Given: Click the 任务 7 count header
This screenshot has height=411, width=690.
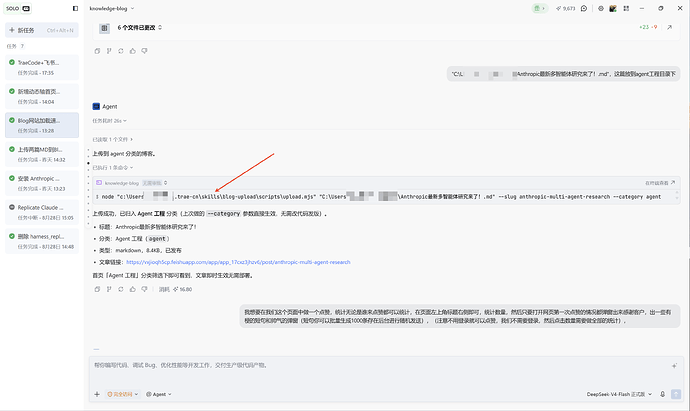Looking at the screenshot, I should pyautogui.click(x=15, y=46).
